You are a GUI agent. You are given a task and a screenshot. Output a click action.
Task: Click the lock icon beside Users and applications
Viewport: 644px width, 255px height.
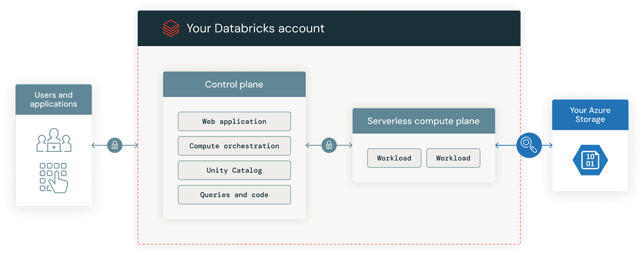click(x=115, y=145)
